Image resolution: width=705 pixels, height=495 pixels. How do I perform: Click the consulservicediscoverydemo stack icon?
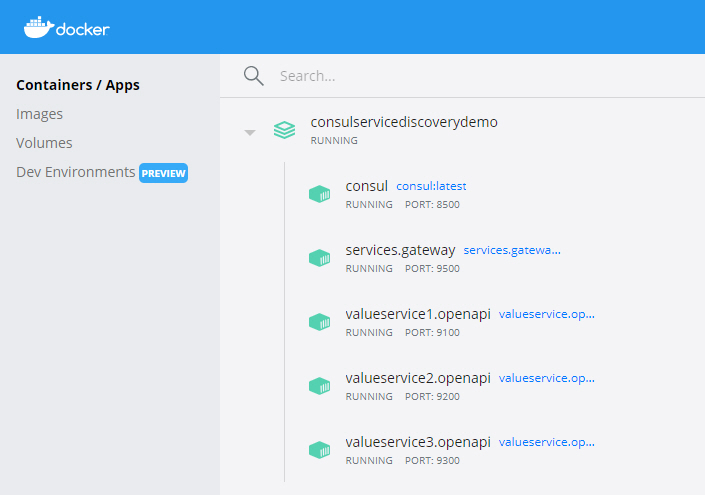tap(285, 130)
